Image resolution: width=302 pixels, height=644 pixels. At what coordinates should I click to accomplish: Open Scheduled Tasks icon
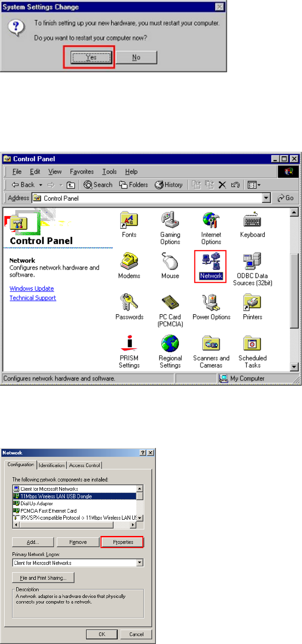tap(252, 352)
